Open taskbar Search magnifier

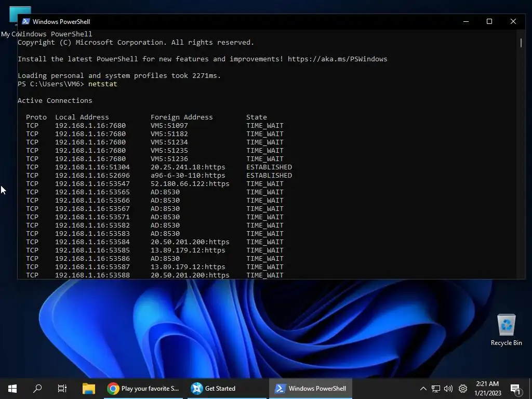pos(37,388)
